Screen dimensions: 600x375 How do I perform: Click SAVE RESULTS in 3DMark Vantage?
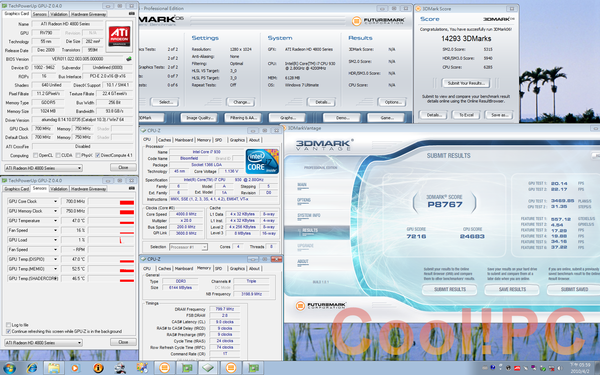click(x=512, y=290)
